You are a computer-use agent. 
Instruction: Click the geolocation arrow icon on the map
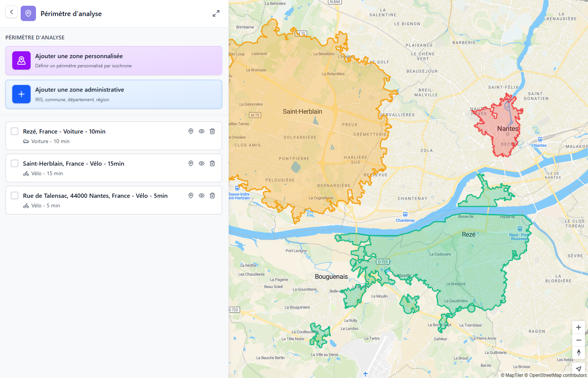tap(578, 369)
